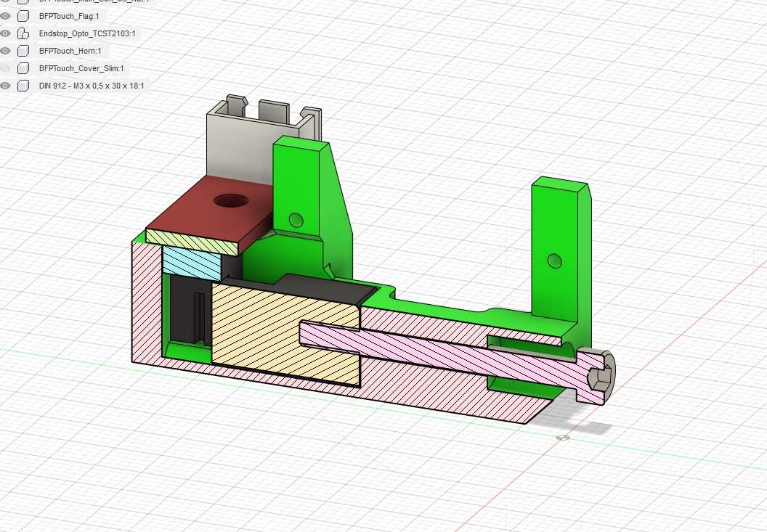Image resolution: width=767 pixels, height=532 pixels.
Task: Hide the DIN 912 M3 screw component
Action: (x=5, y=86)
